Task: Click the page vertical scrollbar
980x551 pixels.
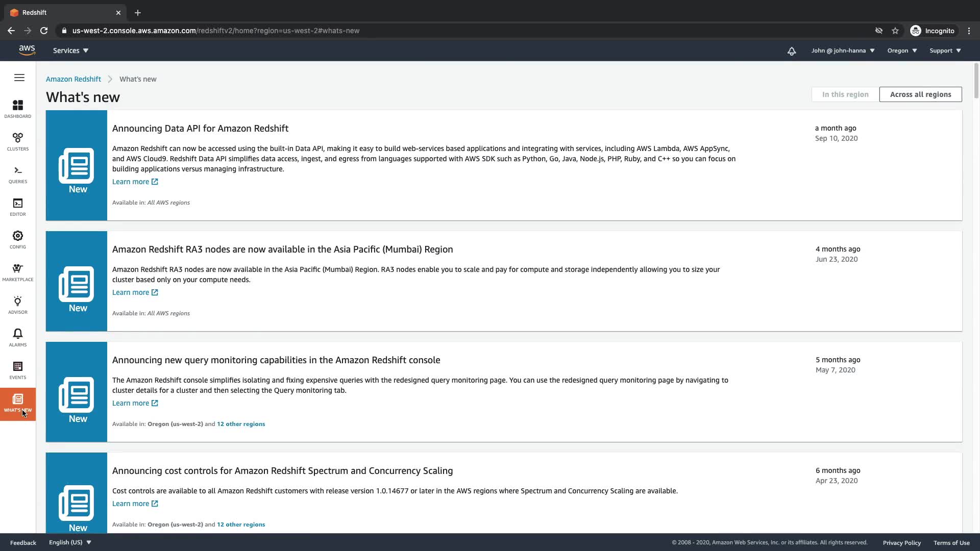Action: click(976, 82)
